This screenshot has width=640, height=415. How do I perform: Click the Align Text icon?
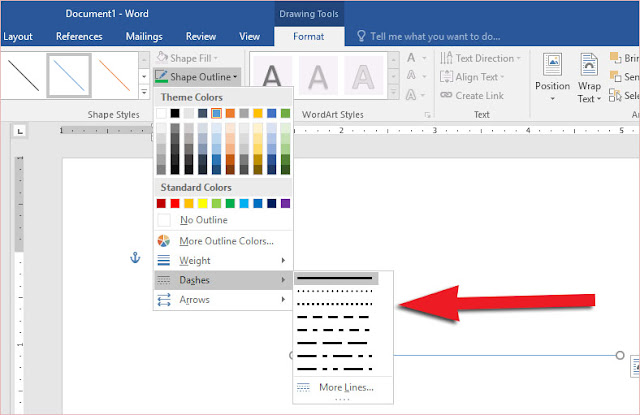coord(446,77)
